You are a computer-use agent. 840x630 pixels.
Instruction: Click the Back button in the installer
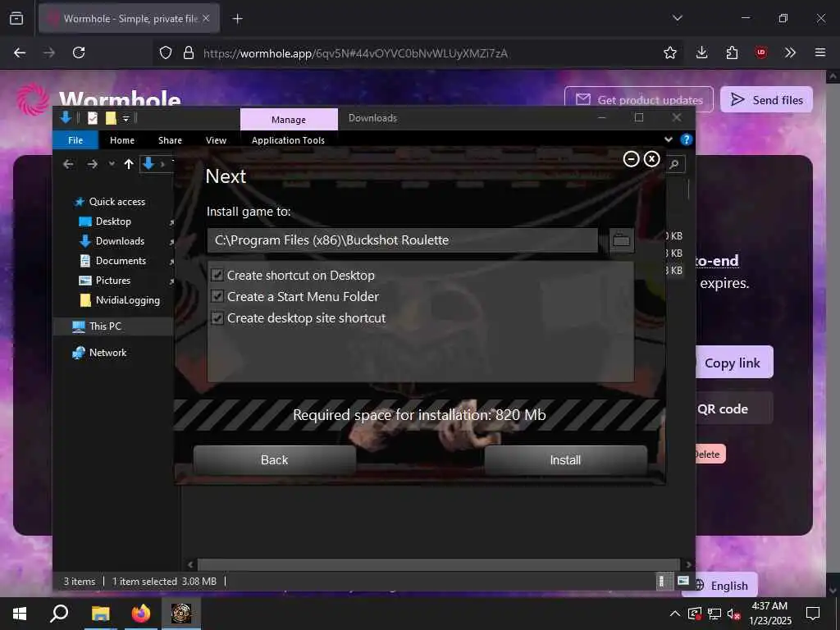click(274, 459)
